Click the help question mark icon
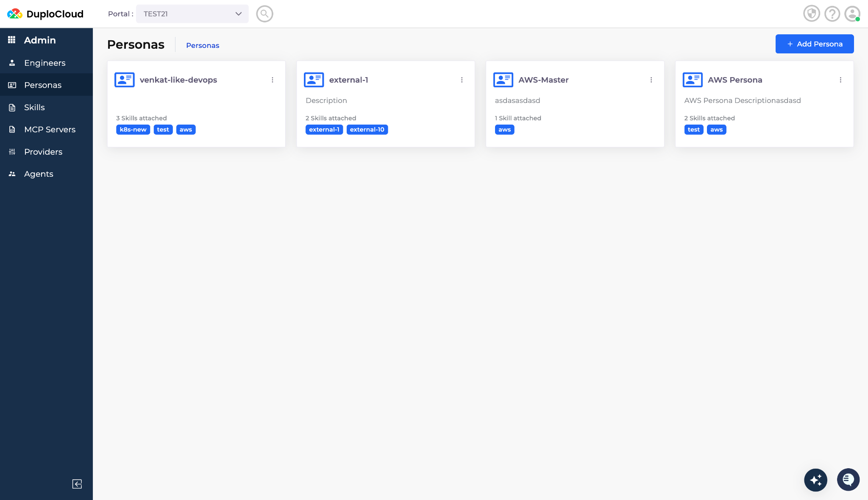Screen dimensions: 868x500 832,14
